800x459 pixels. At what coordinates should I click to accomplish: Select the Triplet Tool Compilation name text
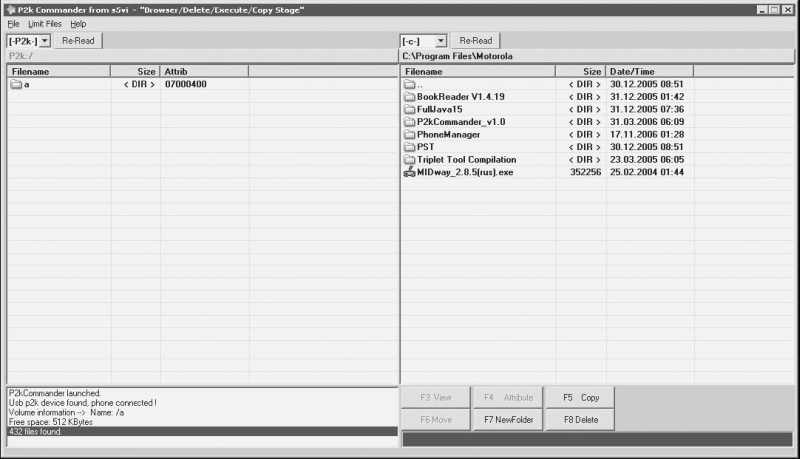[466, 160]
